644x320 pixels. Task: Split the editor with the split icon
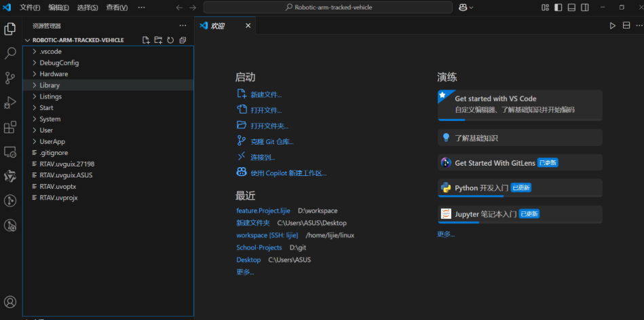pos(626,26)
